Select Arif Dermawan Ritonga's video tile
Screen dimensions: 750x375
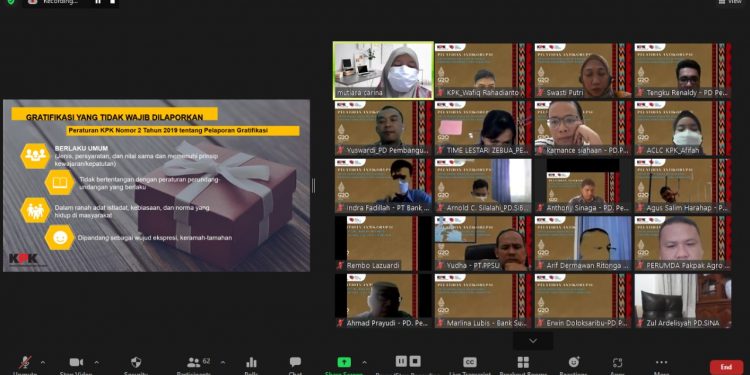pos(583,243)
